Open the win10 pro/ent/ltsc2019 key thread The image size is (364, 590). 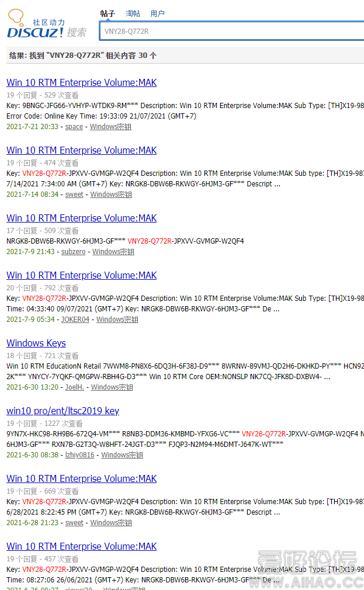tap(63, 411)
